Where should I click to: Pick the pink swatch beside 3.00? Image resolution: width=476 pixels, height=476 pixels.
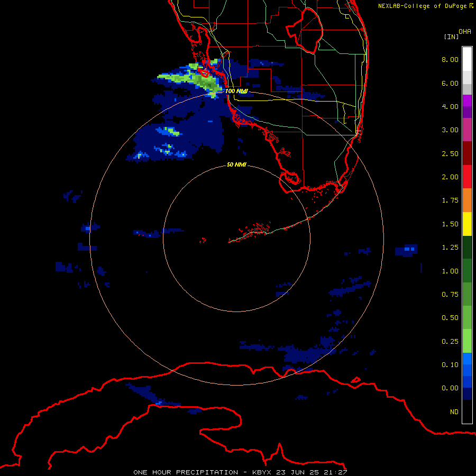pyautogui.click(x=467, y=130)
